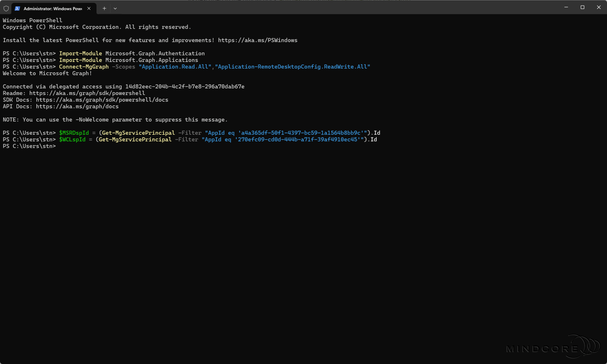This screenshot has width=607, height=364.
Task: Close the Administrator: Windows PowerShell tab
Action: pyautogui.click(x=89, y=9)
